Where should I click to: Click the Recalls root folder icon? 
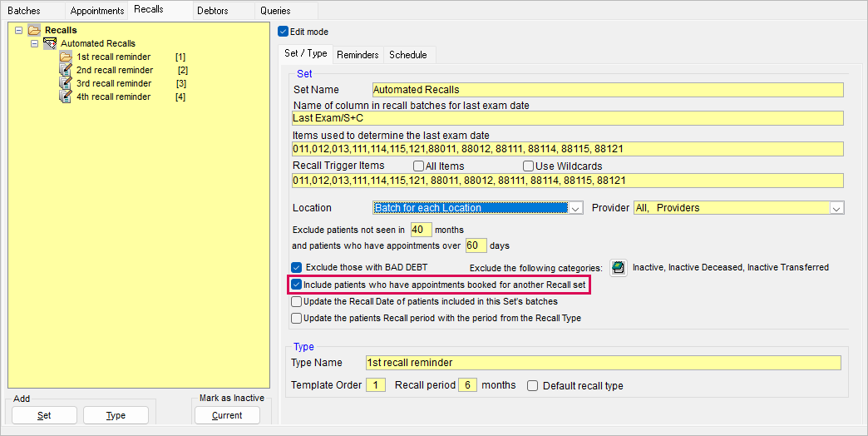[34, 31]
